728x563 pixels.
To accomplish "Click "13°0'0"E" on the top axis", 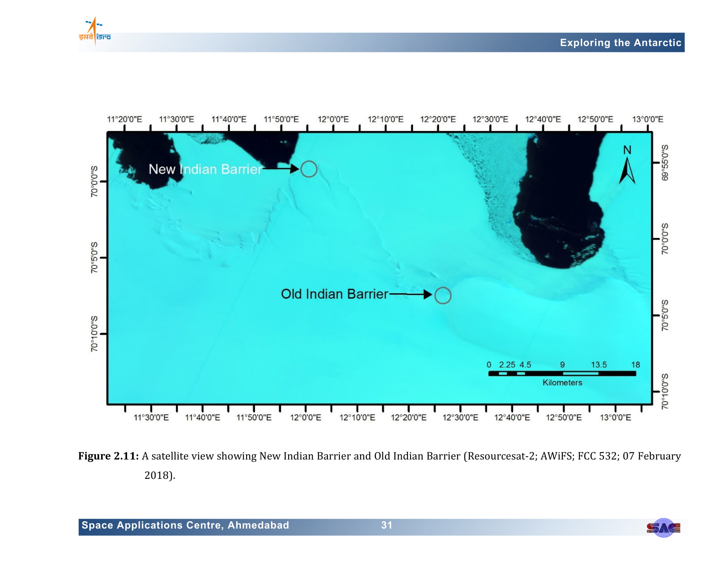I will click(648, 119).
